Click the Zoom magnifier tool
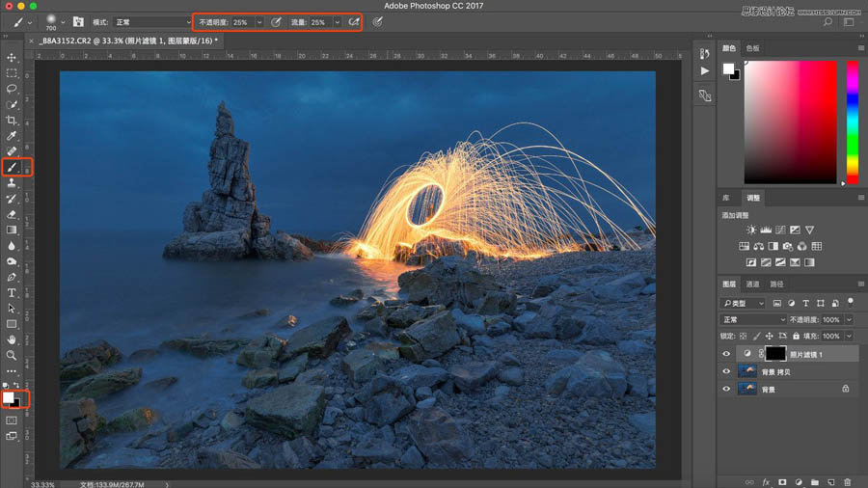Viewport: 868px width, 488px height. [12, 355]
